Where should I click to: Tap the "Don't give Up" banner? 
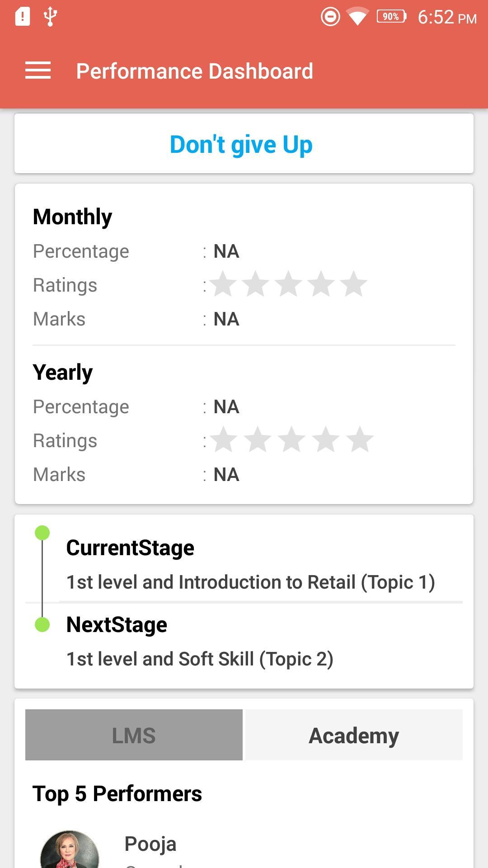pyautogui.click(x=241, y=145)
